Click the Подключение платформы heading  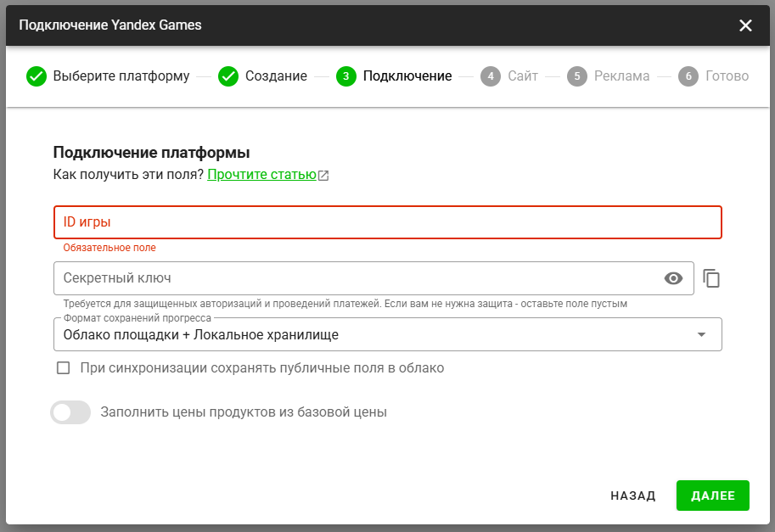coord(151,152)
